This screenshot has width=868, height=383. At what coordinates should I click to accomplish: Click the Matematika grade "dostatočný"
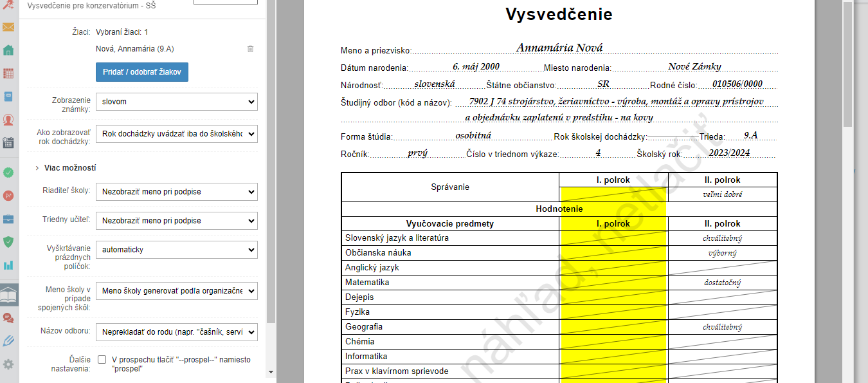pos(723,283)
